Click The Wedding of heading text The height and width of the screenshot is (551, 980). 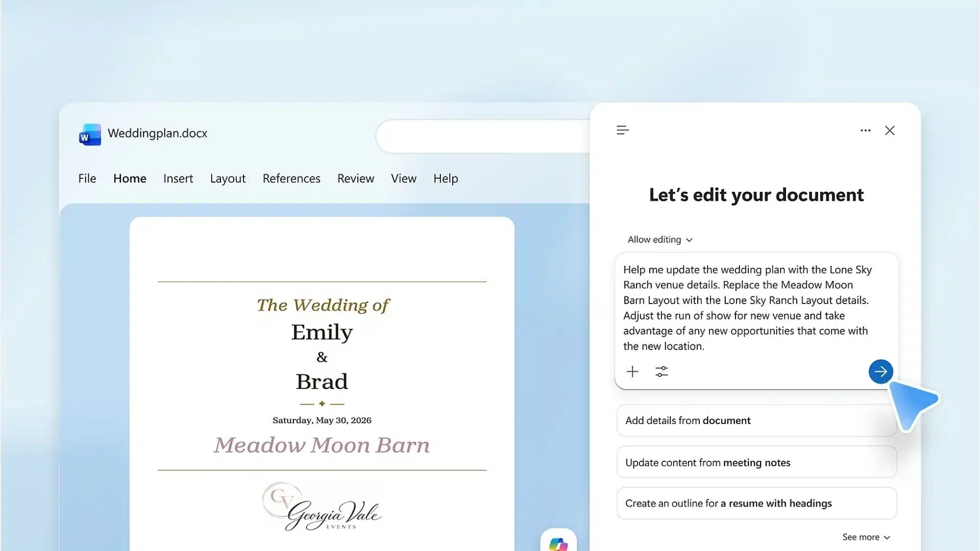point(323,305)
